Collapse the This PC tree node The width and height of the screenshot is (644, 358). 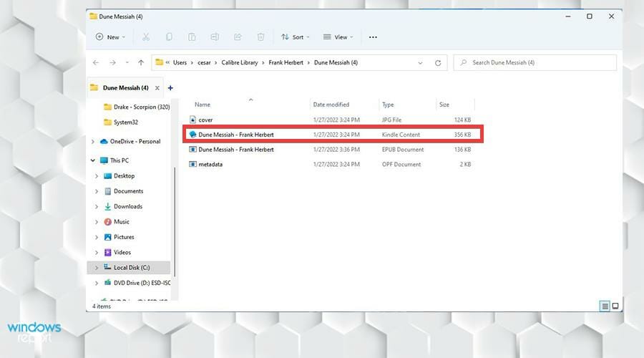coord(93,160)
